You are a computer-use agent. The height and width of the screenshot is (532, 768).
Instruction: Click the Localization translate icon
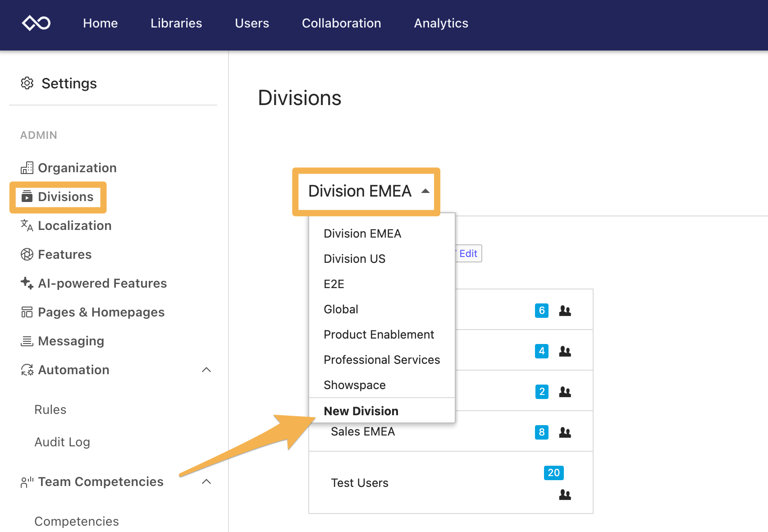pyautogui.click(x=27, y=225)
